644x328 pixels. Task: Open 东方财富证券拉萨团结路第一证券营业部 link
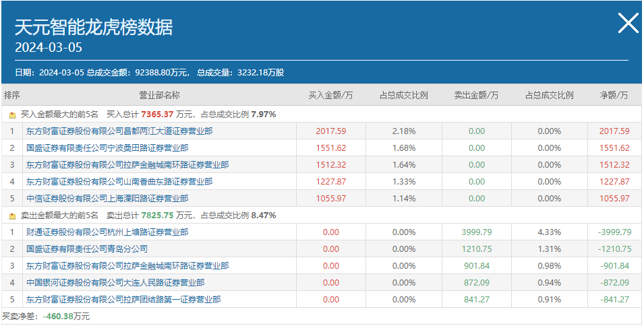click(x=123, y=300)
